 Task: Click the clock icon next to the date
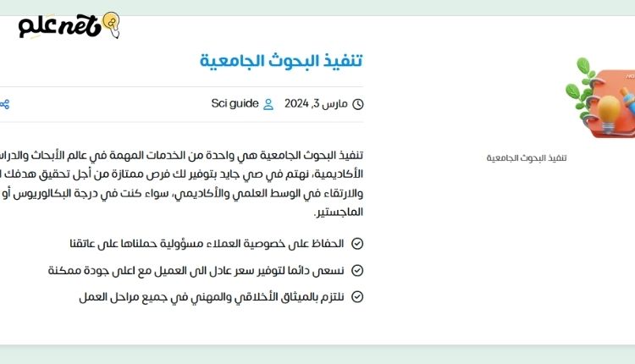[357, 104]
